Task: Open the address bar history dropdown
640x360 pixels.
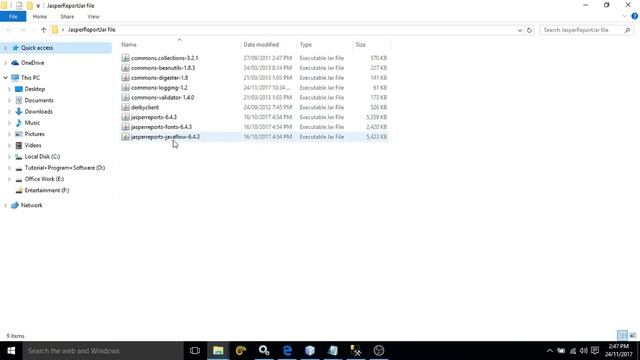Action: click(520, 30)
